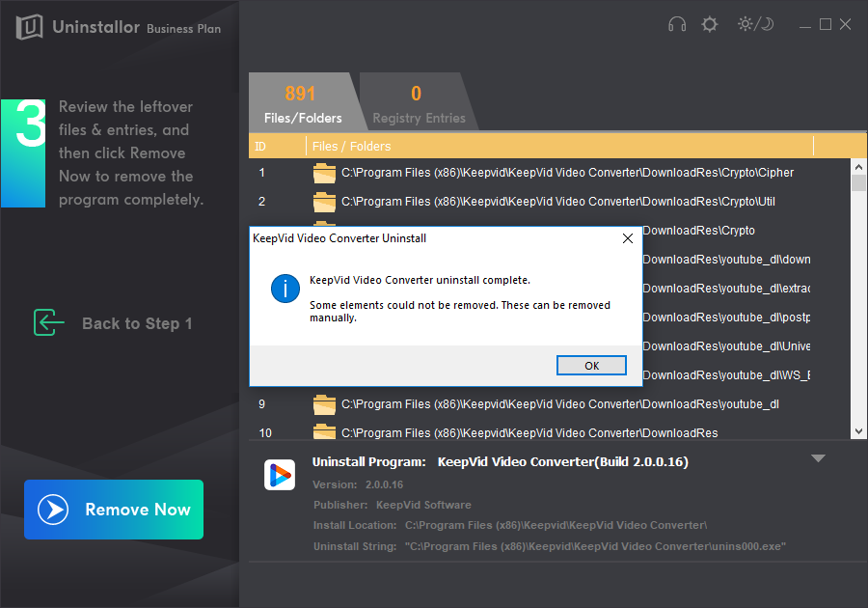Maximize the Uninstallor window

point(826,24)
